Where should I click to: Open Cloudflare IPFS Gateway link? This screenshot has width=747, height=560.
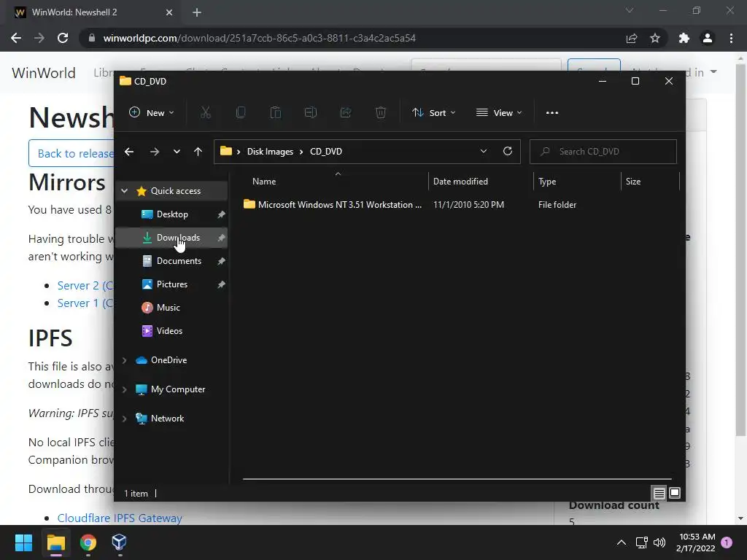pos(120,518)
